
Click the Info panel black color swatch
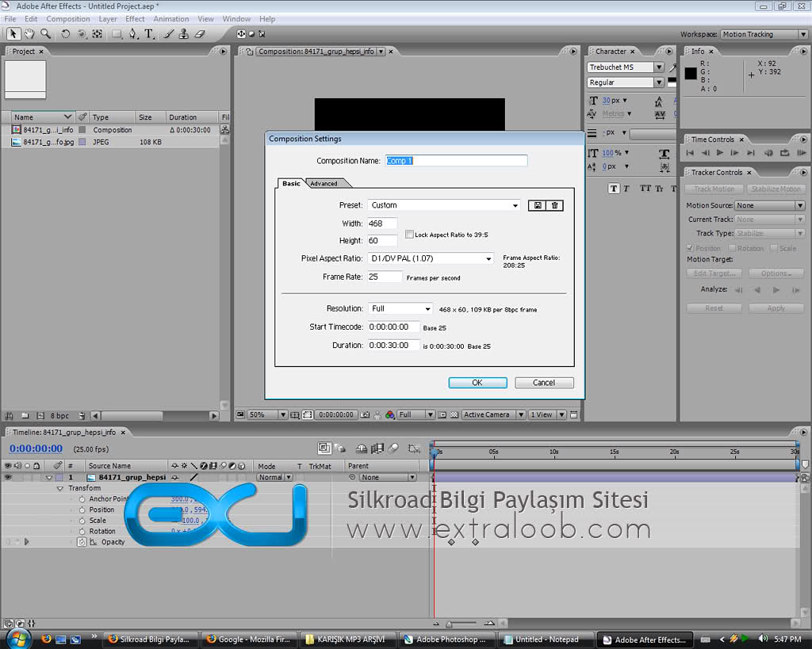(691, 74)
